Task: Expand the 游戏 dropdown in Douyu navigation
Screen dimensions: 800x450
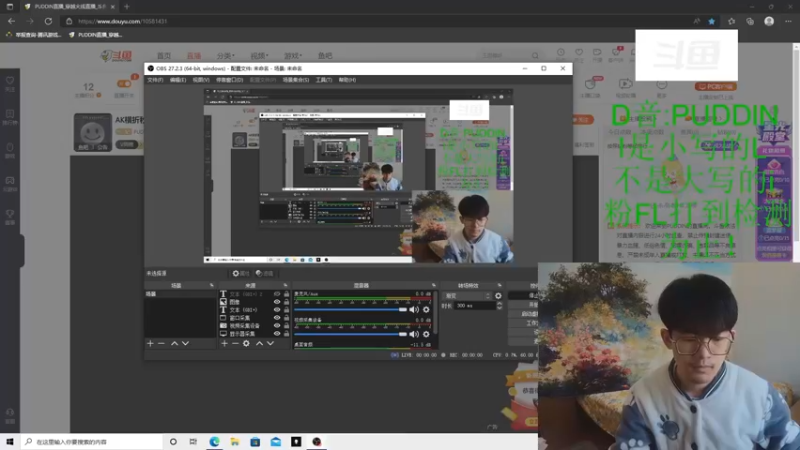Action: [293, 56]
